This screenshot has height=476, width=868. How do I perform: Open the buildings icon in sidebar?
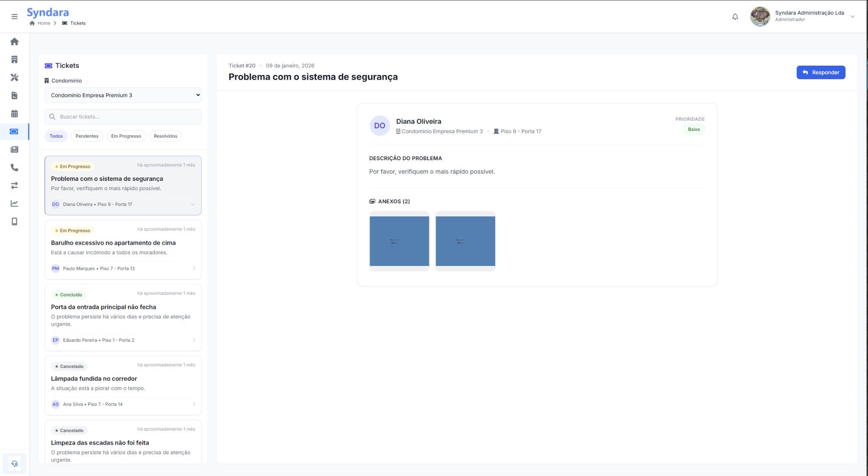[x=14, y=60]
